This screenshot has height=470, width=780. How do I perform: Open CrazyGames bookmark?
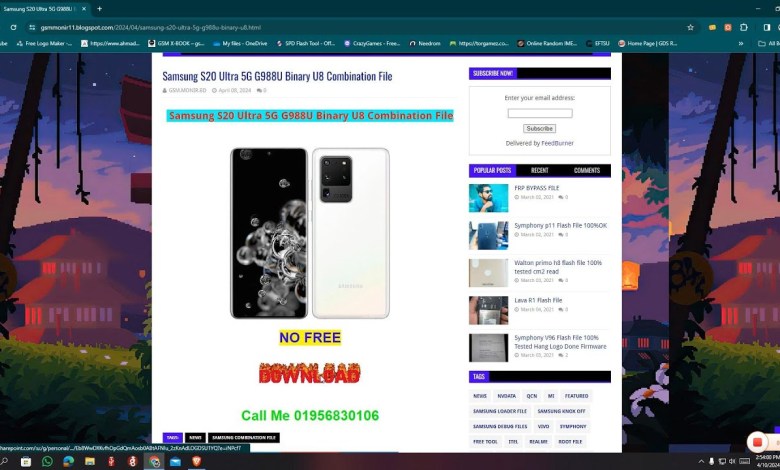pyautogui.click(x=372, y=43)
